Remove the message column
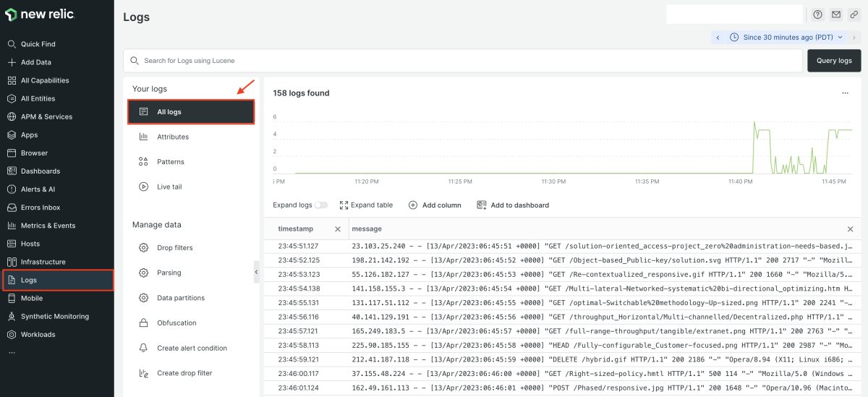 click(x=850, y=229)
